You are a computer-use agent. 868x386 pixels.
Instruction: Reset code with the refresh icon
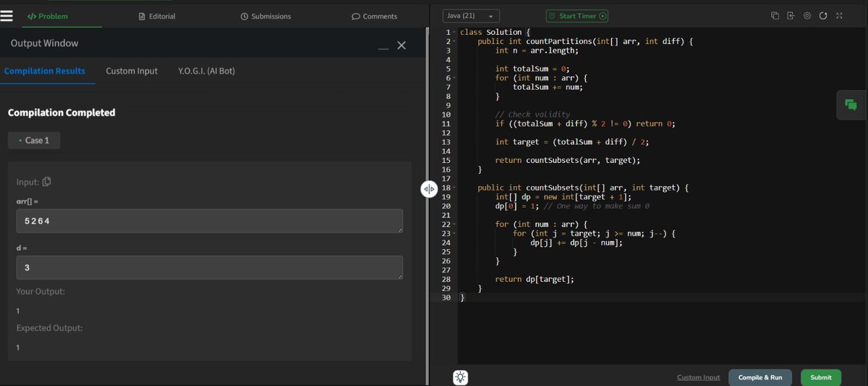823,16
